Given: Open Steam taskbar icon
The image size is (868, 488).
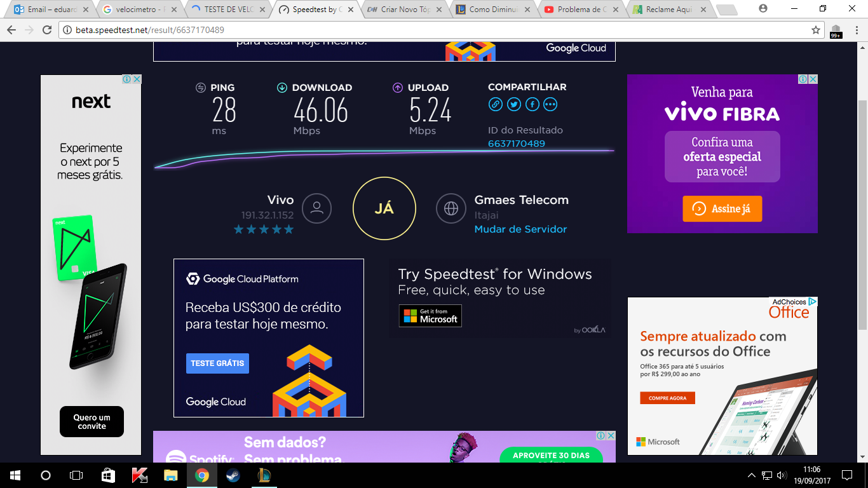Looking at the screenshot, I should [233, 475].
